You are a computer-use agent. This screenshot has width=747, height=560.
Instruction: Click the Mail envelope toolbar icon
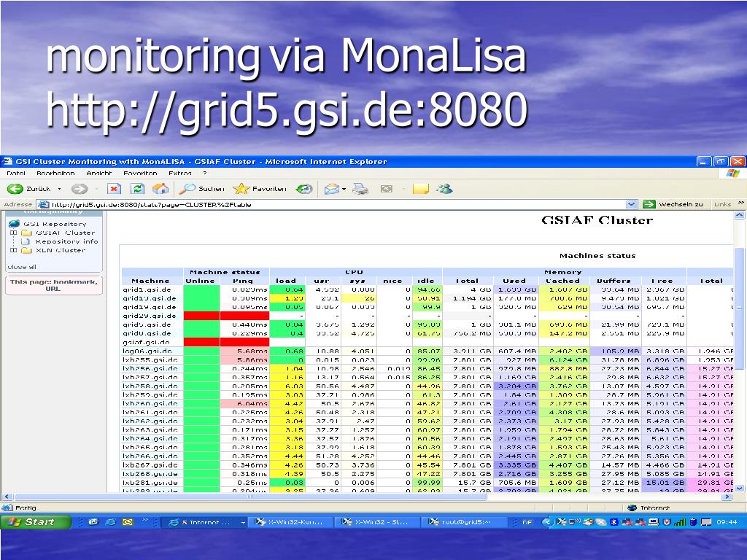332,190
